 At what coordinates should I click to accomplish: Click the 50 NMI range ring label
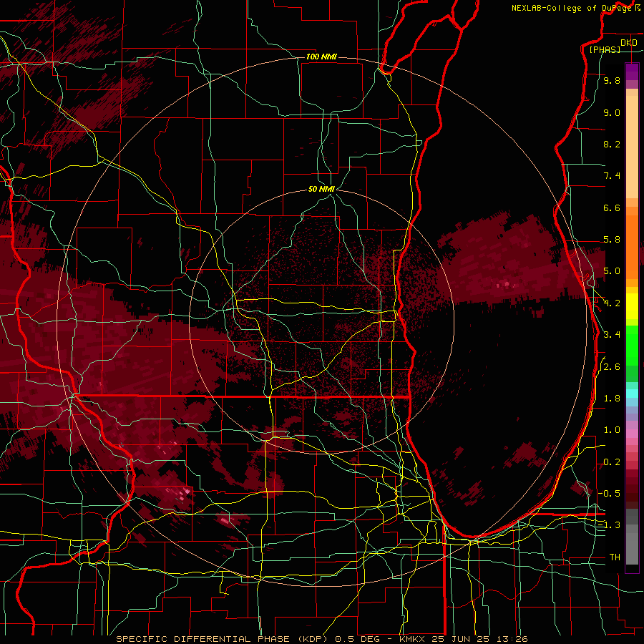(321, 189)
